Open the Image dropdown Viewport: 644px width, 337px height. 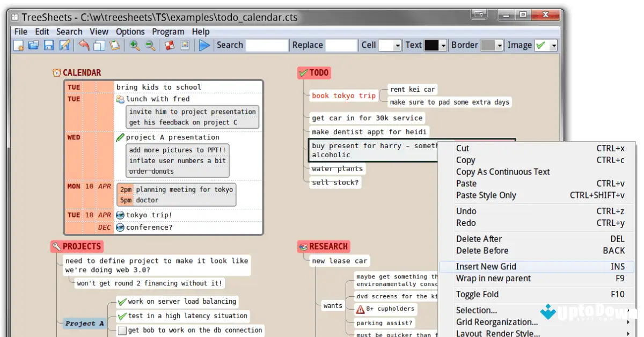tap(553, 45)
